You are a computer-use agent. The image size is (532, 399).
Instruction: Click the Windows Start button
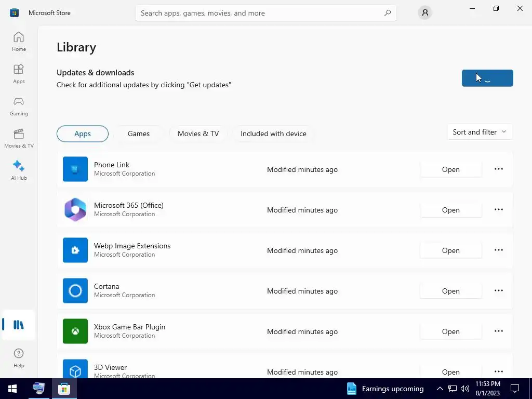[x=12, y=389]
